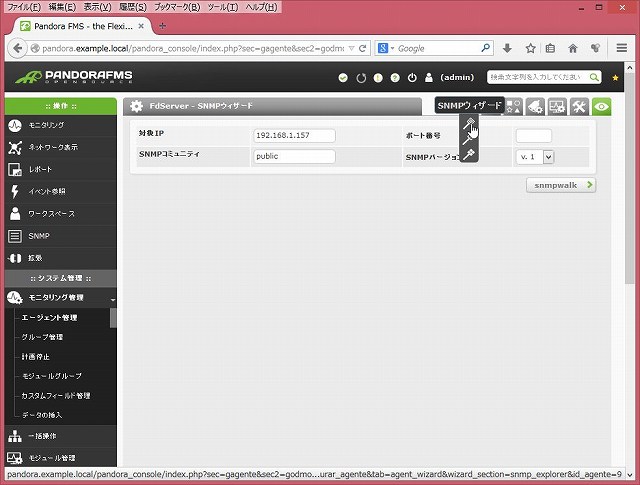Select エージェント管理 submenu item
The width and height of the screenshot is (640, 485).
tap(49, 318)
